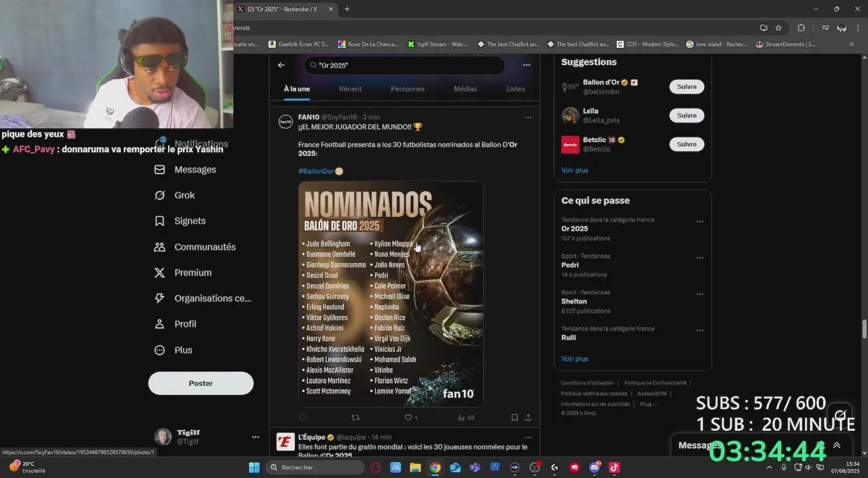
Task: Switch to the Médias tab
Action: (x=465, y=89)
